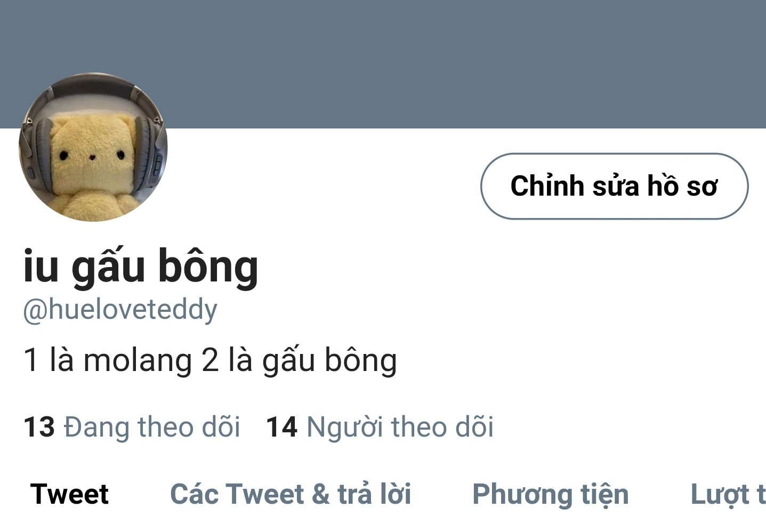Open the 14 followers count
This screenshot has height=532, width=766.
pyautogui.click(x=281, y=427)
